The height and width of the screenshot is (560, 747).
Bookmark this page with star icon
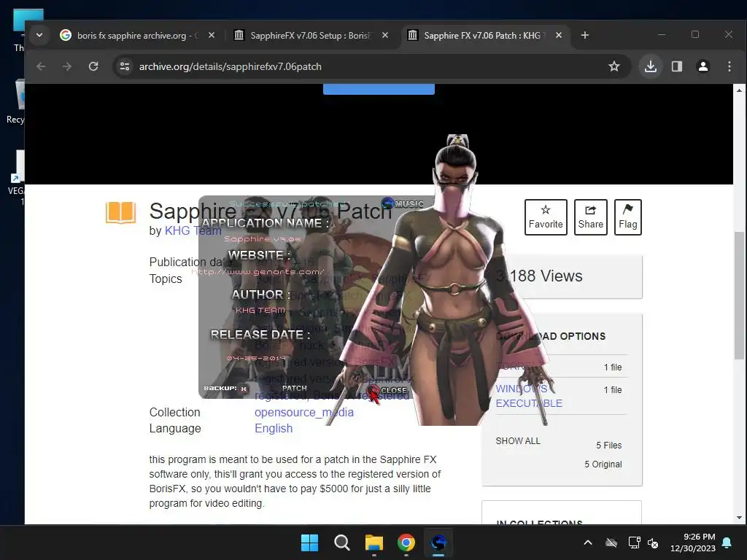coord(614,66)
